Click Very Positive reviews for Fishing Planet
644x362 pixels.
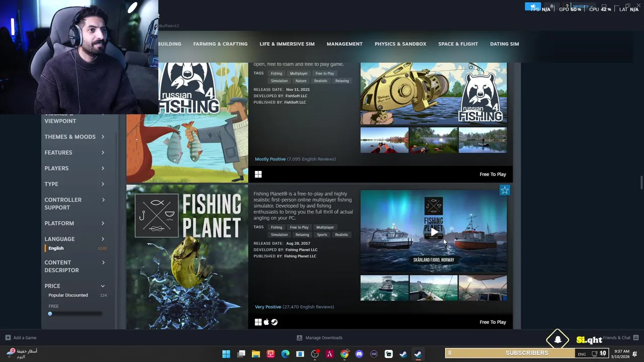(268, 307)
